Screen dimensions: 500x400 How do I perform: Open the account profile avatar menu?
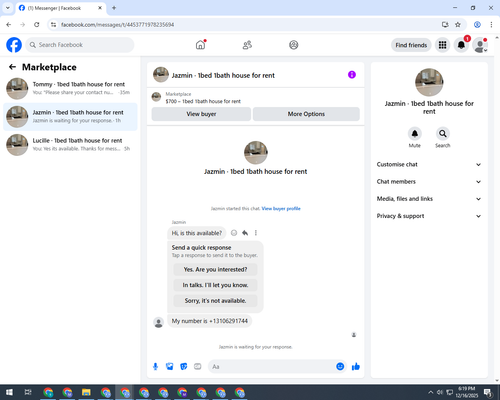click(x=480, y=45)
